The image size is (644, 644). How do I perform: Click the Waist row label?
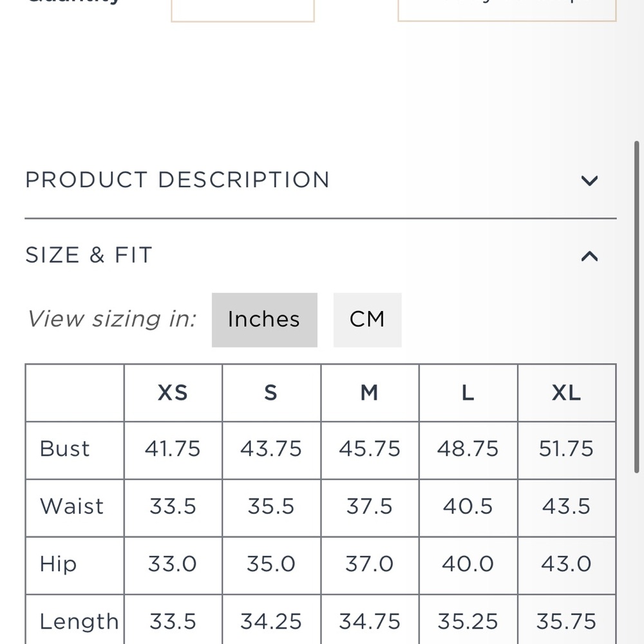click(x=72, y=506)
